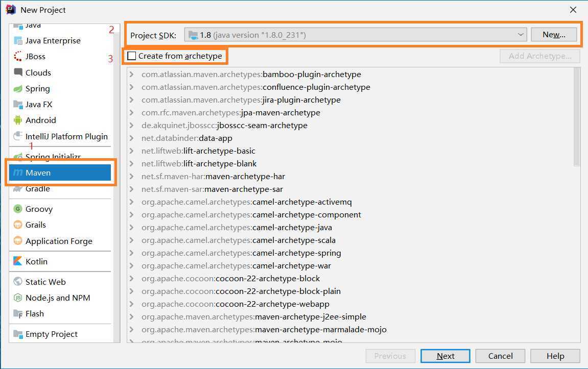The width and height of the screenshot is (588, 369).
Task: Click the Clouds project type icon
Action: [x=18, y=72]
